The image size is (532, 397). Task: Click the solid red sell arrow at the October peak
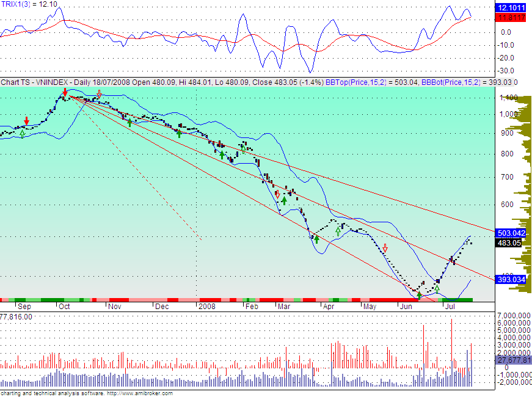pos(65,92)
